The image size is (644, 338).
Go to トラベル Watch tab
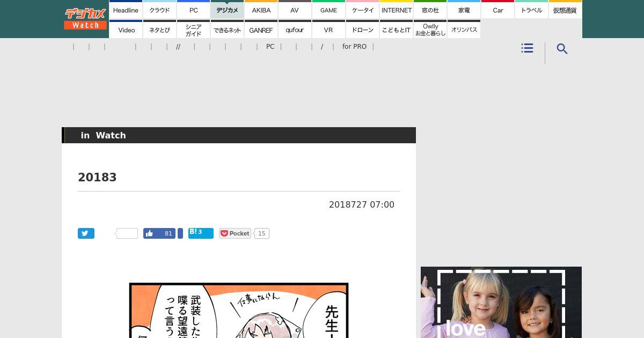pyautogui.click(x=531, y=9)
